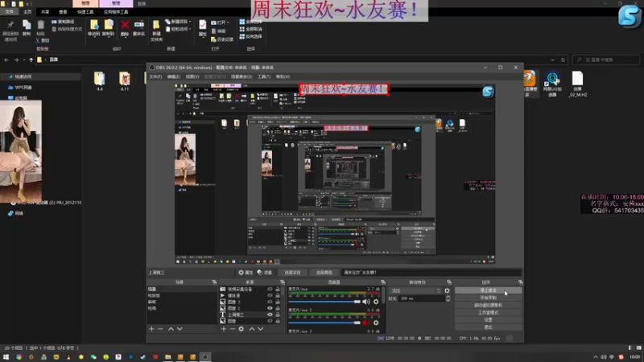The width and height of the screenshot is (644, 362).
Task: Mute the first mixer channel speaker
Action: [366, 302]
